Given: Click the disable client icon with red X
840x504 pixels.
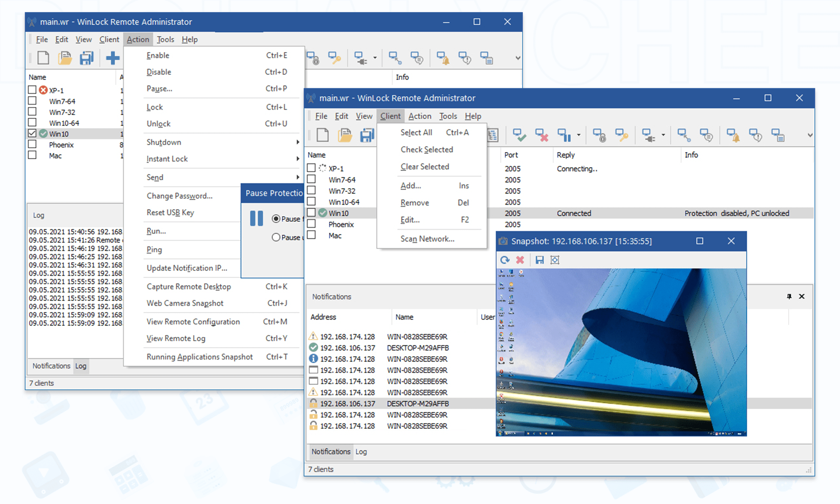Looking at the screenshot, I should [541, 135].
